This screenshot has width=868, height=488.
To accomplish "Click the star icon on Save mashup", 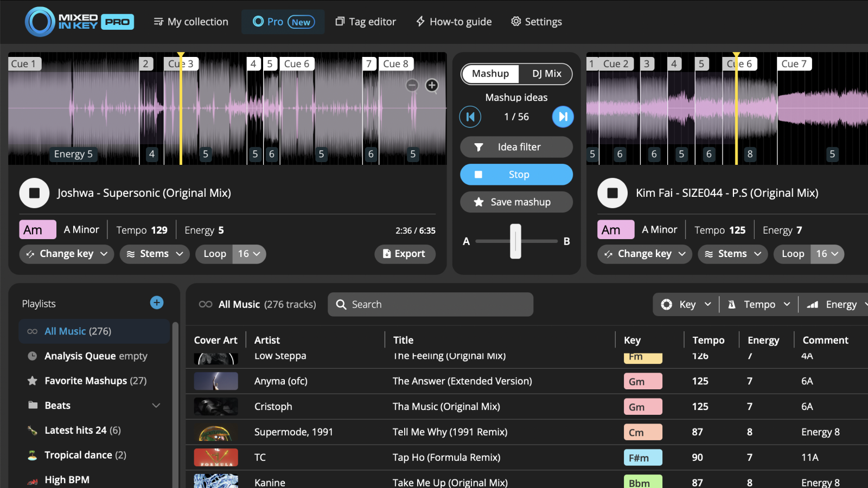I will (x=478, y=202).
